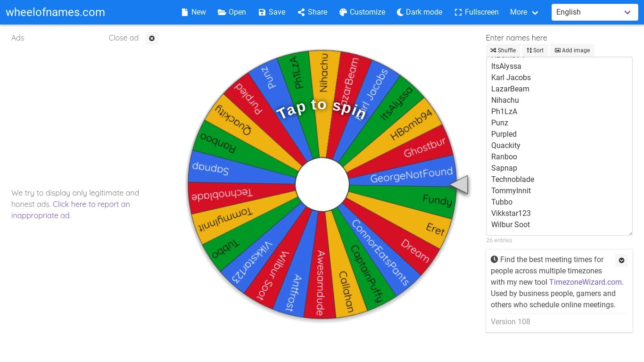The image size is (644, 362).
Task: Shuffle the name entries
Action: pos(503,50)
